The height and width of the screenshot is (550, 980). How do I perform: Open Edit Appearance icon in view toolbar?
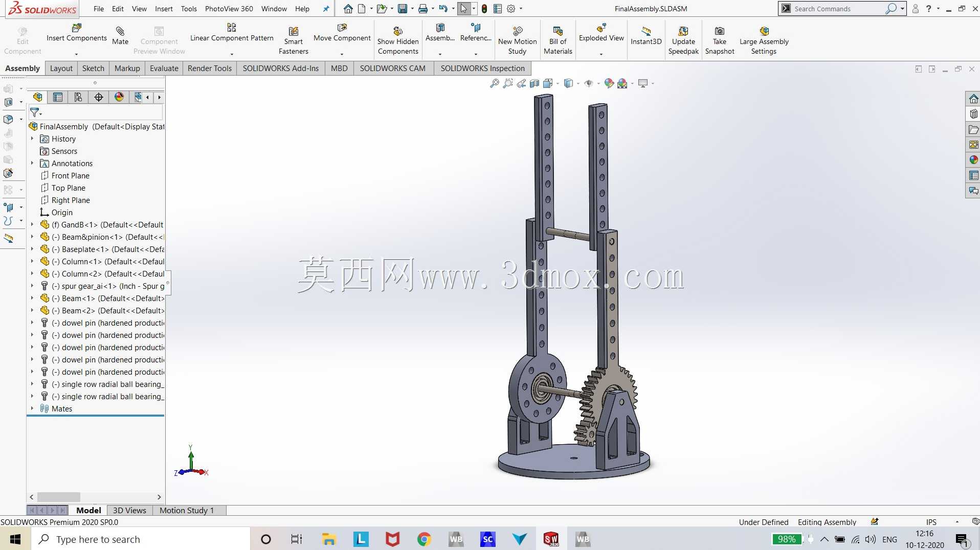click(x=609, y=83)
